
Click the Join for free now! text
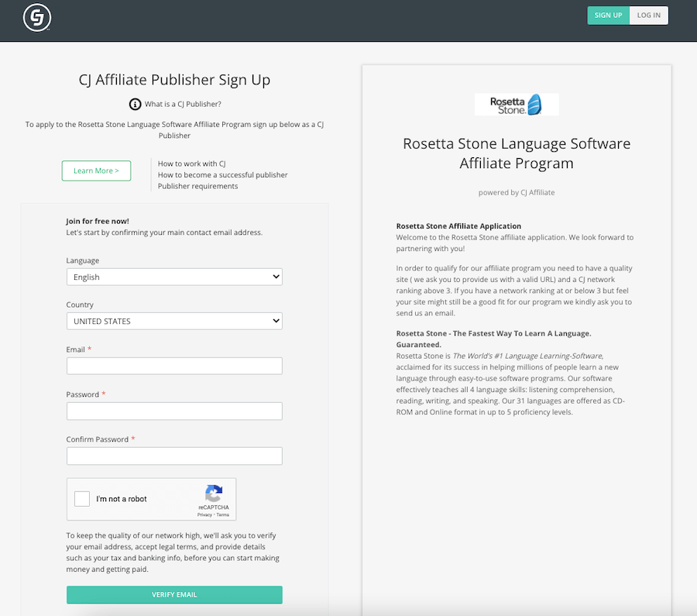[98, 221]
